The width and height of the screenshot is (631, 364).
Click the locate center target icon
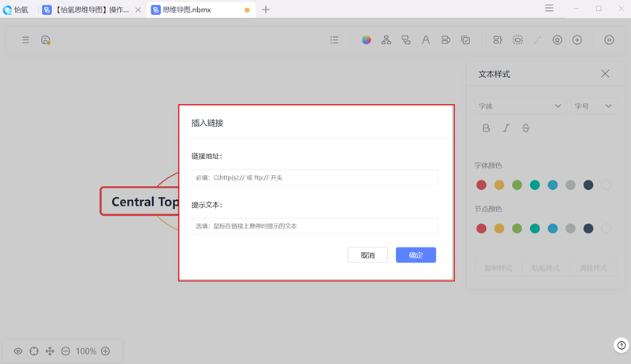tap(34, 351)
